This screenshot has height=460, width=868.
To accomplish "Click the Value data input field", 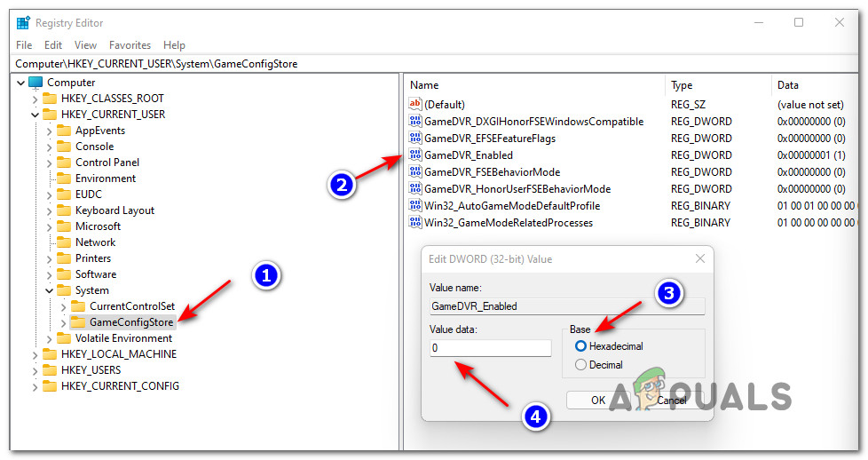I will point(491,348).
